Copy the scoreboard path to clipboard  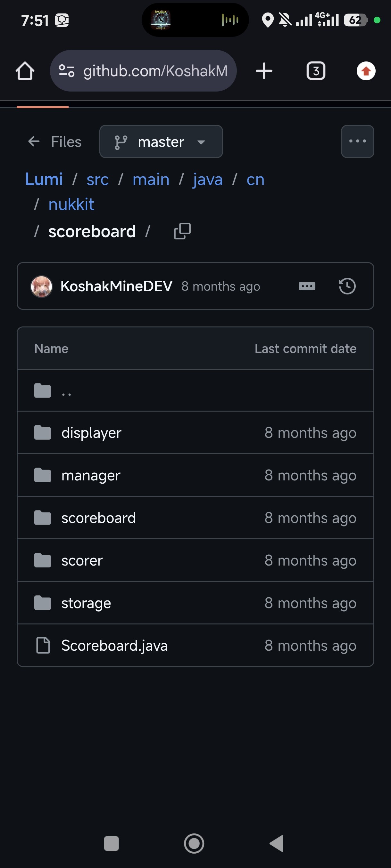tap(182, 231)
